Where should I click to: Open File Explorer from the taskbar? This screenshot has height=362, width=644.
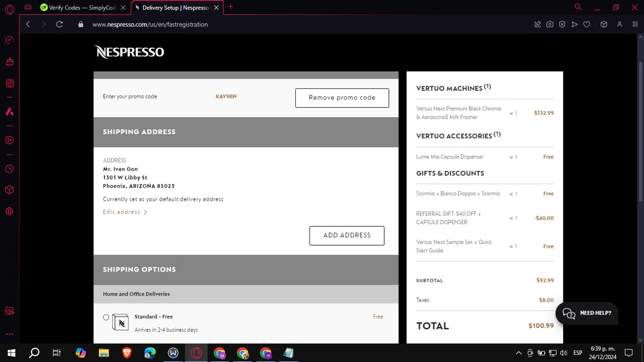coord(103,353)
